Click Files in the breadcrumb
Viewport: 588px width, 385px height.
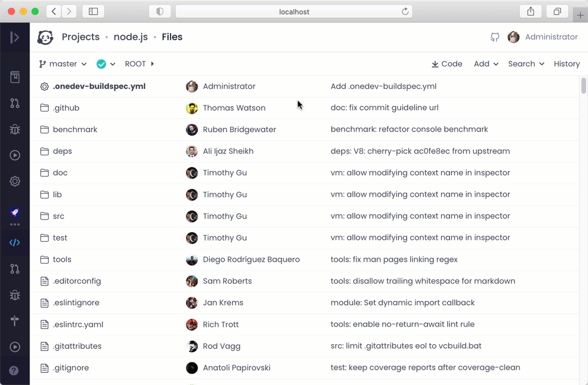click(172, 37)
